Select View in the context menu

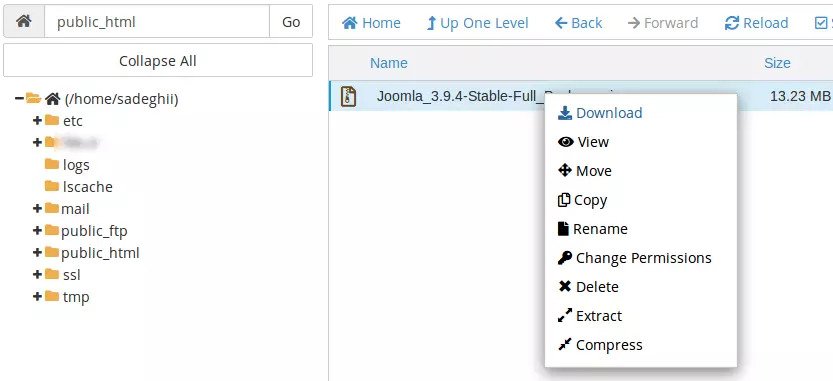pos(583,142)
